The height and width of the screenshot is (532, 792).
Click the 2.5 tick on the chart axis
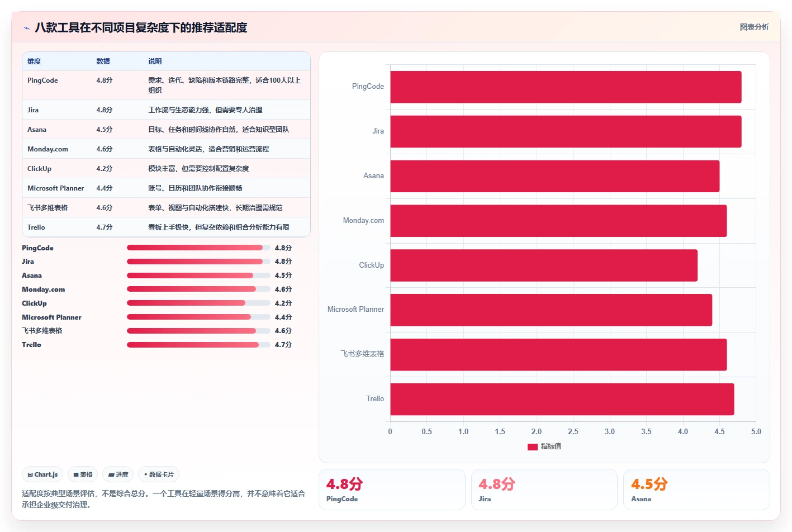point(573,432)
